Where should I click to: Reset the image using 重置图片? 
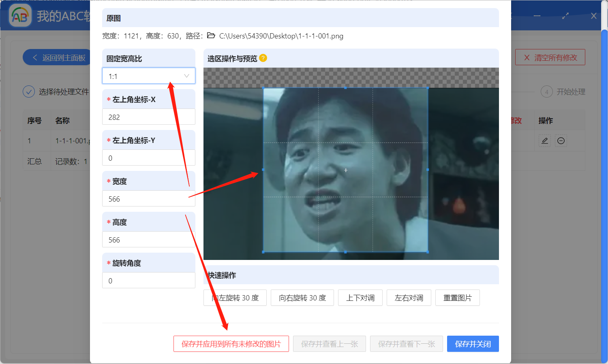tap(457, 298)
